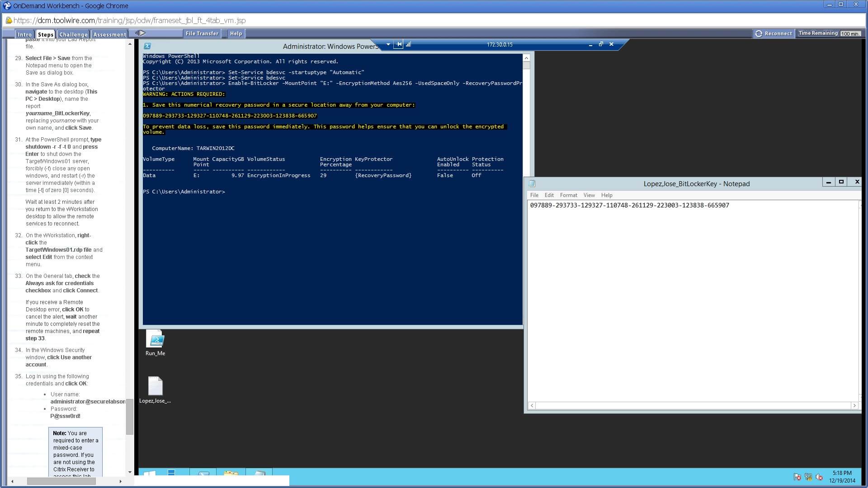Screen dimensions: 868x488
Task: Click the Note box in instructions
Action: 75,452
